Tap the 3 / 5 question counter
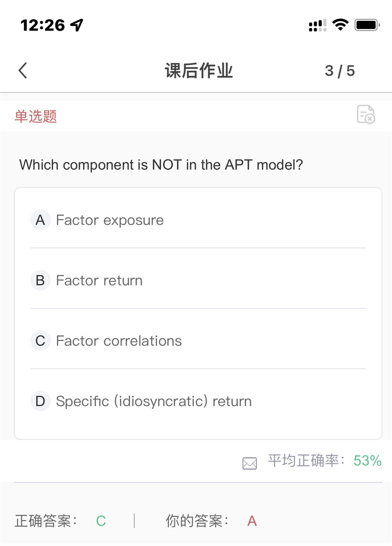The width and height of the screenshot is (392, 546). pyautogui.click(x=340, y=71)
